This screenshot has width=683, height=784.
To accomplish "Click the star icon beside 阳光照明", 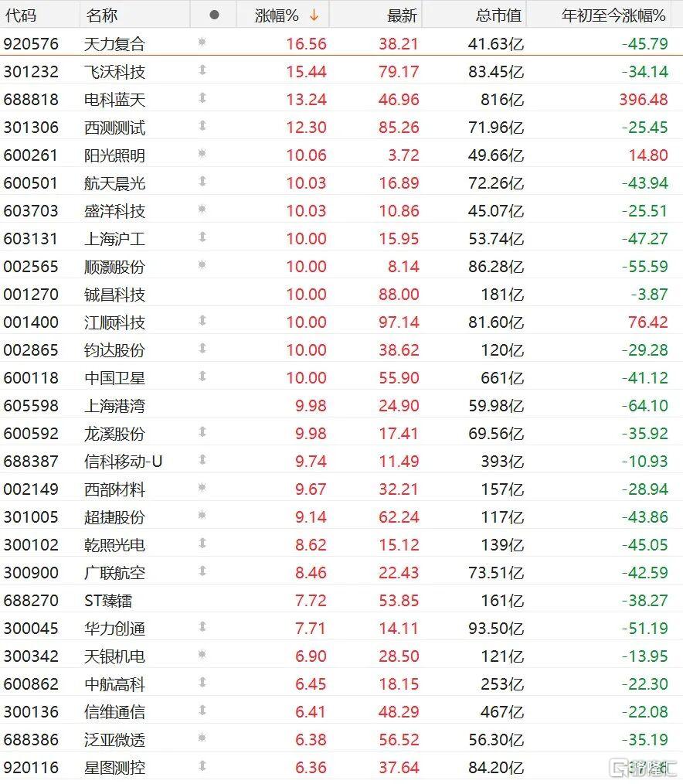I will tap(202, 154).
